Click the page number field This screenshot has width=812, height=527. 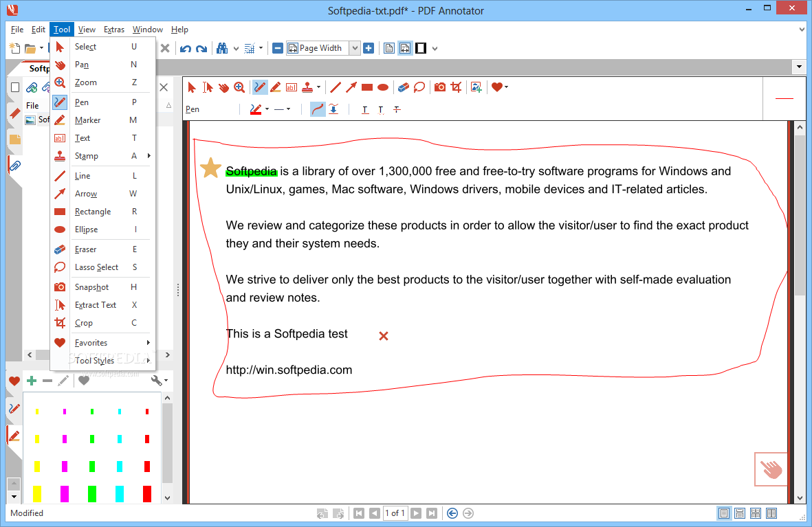point(395,513)
